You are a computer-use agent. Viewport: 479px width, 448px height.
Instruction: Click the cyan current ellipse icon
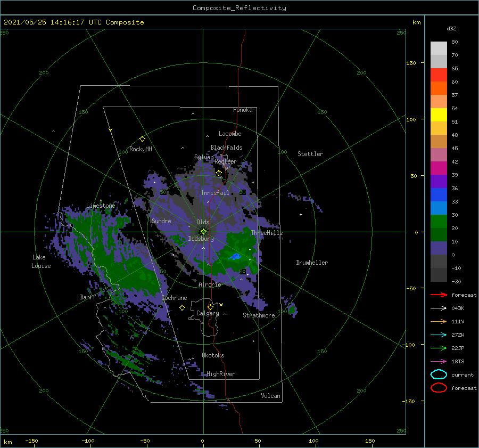(439, 374)
